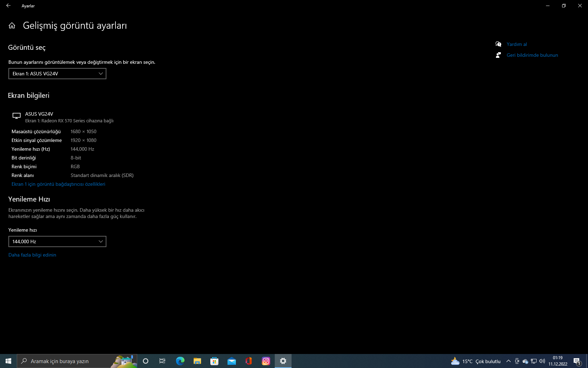Open the volume control in the tray
The height and width of the screenshot is (368, 588).
point(542,361)
